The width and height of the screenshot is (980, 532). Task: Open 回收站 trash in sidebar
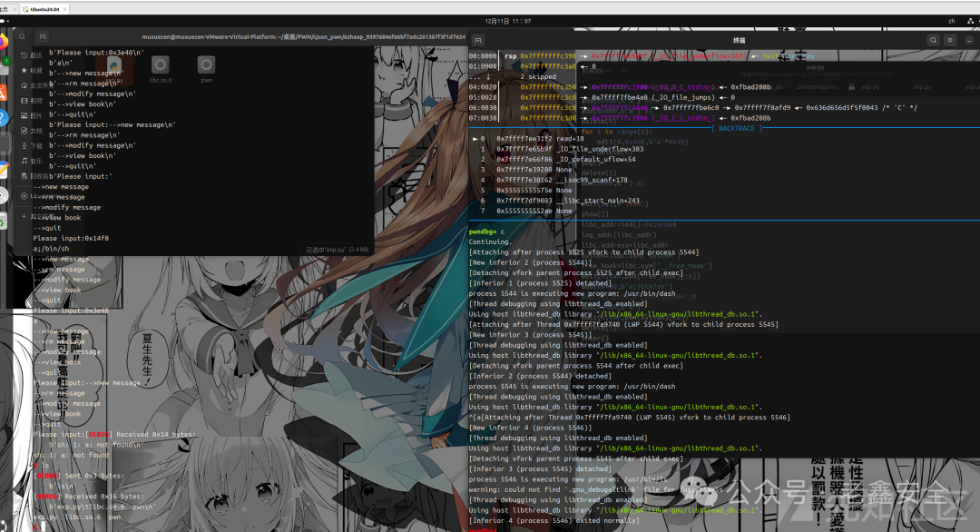tap(33, 175)
